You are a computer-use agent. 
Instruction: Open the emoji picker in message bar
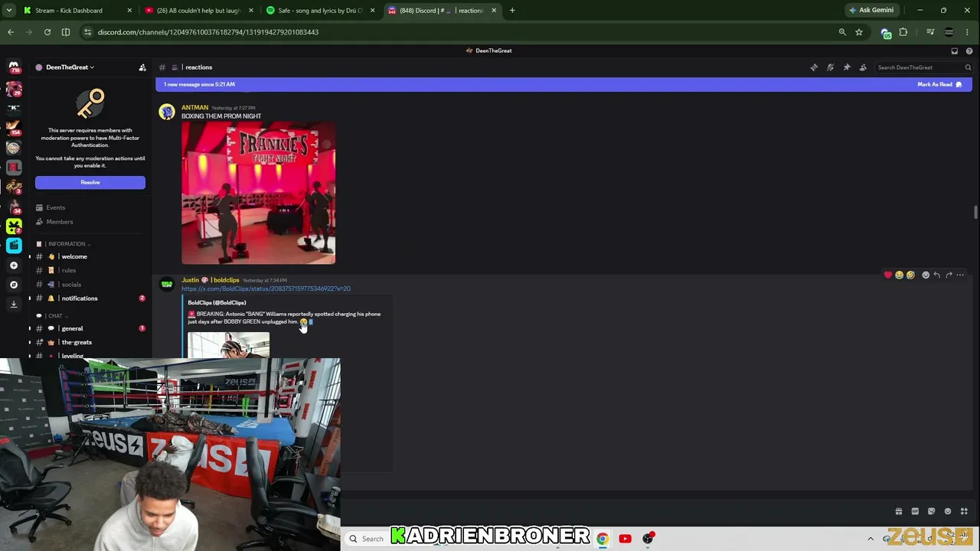pyautogui.click(x=948, y=511)
